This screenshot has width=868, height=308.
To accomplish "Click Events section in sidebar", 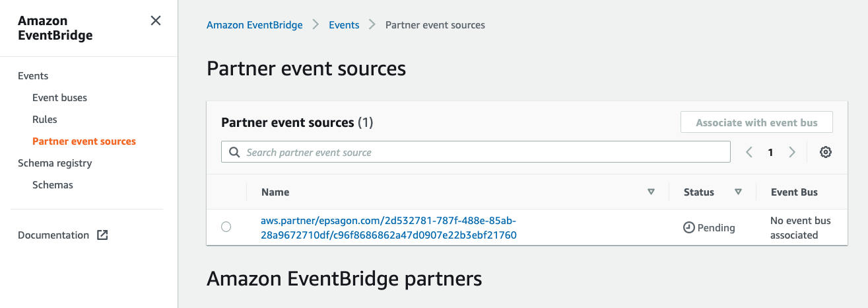I will click(33, 76).
